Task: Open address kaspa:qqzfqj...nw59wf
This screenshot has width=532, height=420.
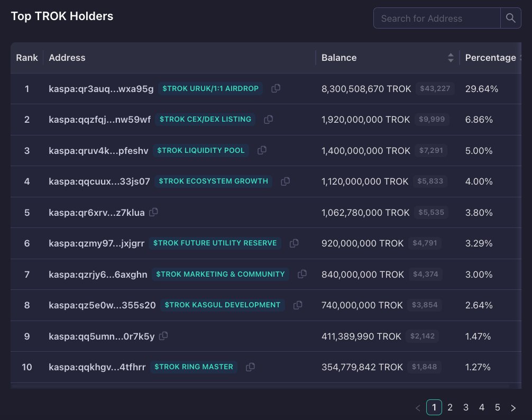Action: pyautogui.click(x=100, y=120)
